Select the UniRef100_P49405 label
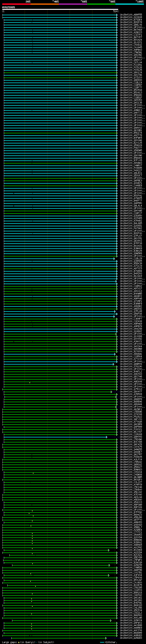The width and height of the screenshot is (146, 644). pyautogui.click(x=131, y=457)
